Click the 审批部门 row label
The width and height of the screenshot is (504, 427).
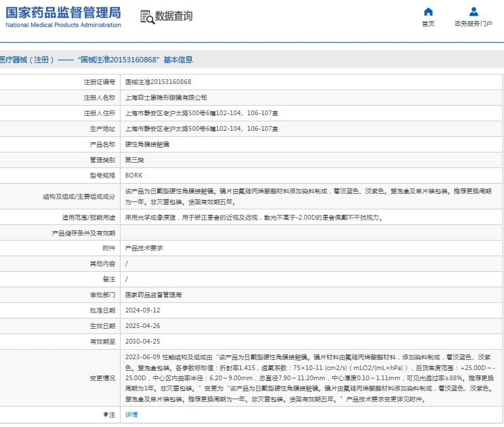[x=102, y=295]
